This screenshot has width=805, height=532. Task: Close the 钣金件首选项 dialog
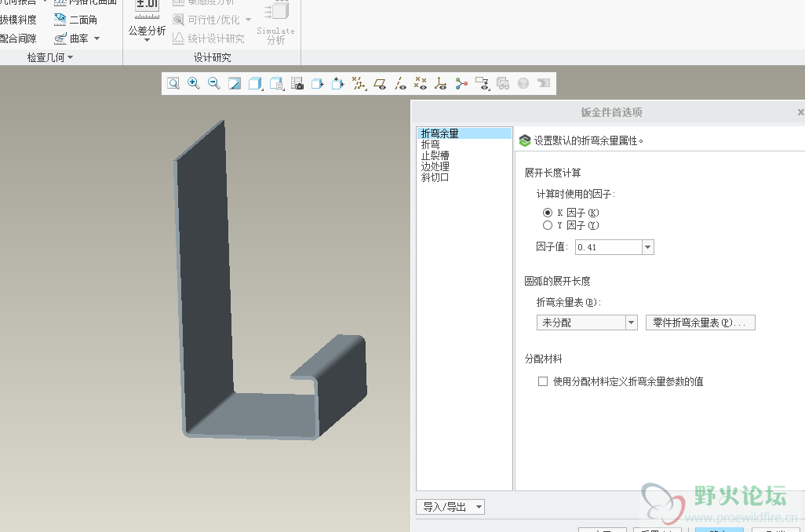[x=800, y=112]
